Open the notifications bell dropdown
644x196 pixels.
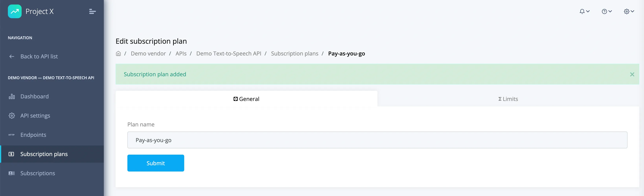584,12
